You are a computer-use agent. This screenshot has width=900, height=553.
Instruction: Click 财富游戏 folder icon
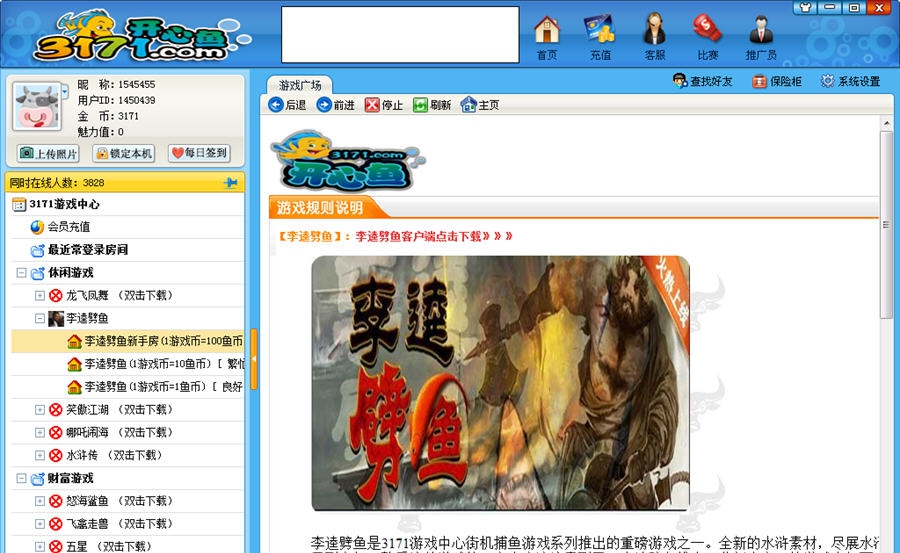tap(37, 478)
